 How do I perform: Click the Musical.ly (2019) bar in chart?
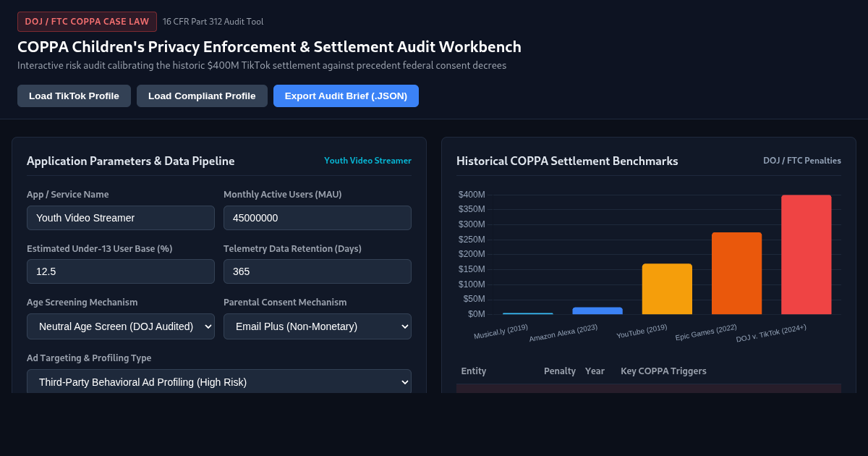(x=528, y=313)
